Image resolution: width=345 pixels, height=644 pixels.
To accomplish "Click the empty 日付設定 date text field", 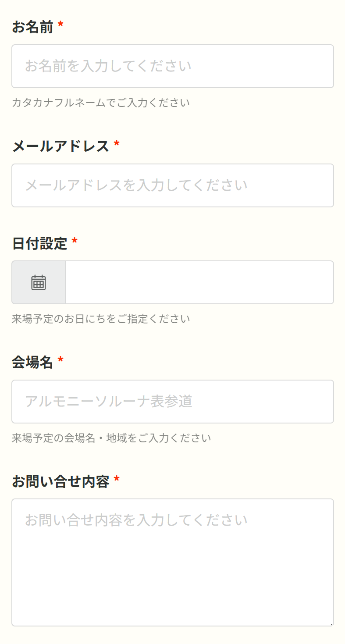I will [x=199, y=282].
